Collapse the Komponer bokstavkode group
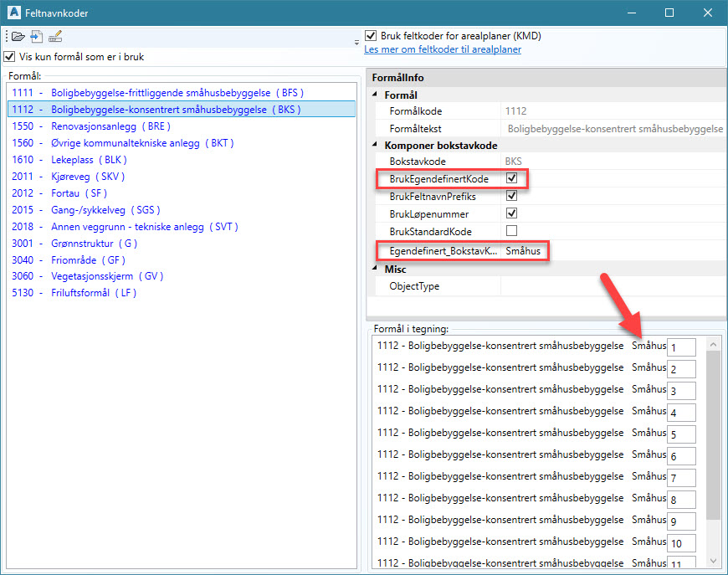Viewport: 728px width, 575px height. point(376,145)
